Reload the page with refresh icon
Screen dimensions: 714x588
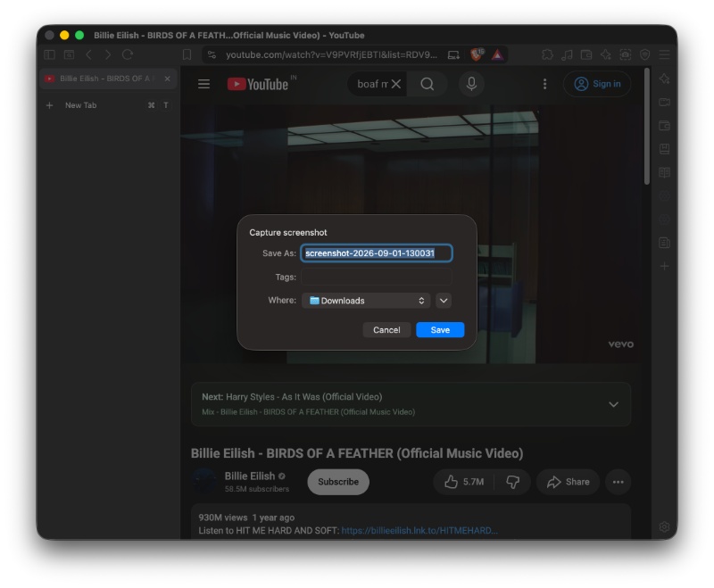[x=128, y=54]
